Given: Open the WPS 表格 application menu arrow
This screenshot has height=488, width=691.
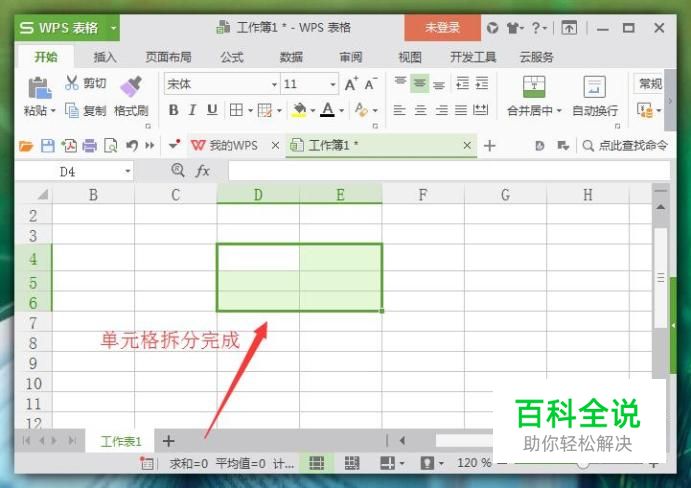Looking at the screenshot, I should coord(113,28).
